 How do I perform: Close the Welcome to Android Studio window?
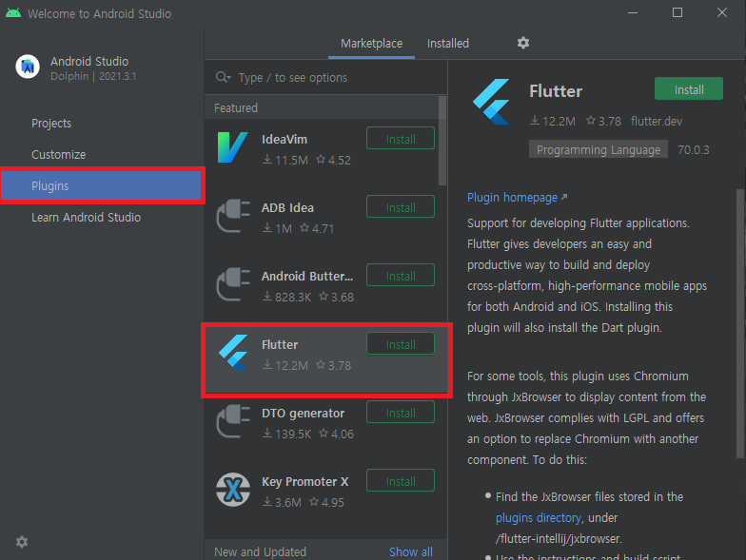(722, 13)
